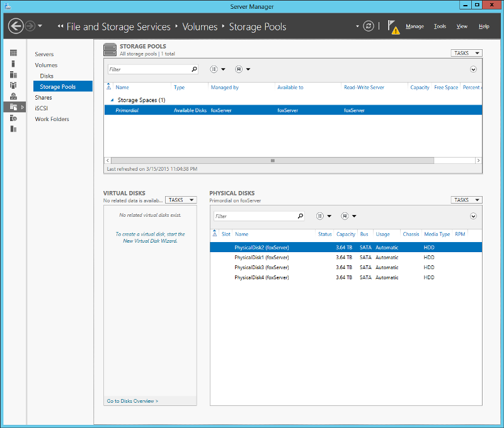Select PhysicalDisk3 (foxServer) row
Screen dimensions: 504x428
tap(346, 267)
